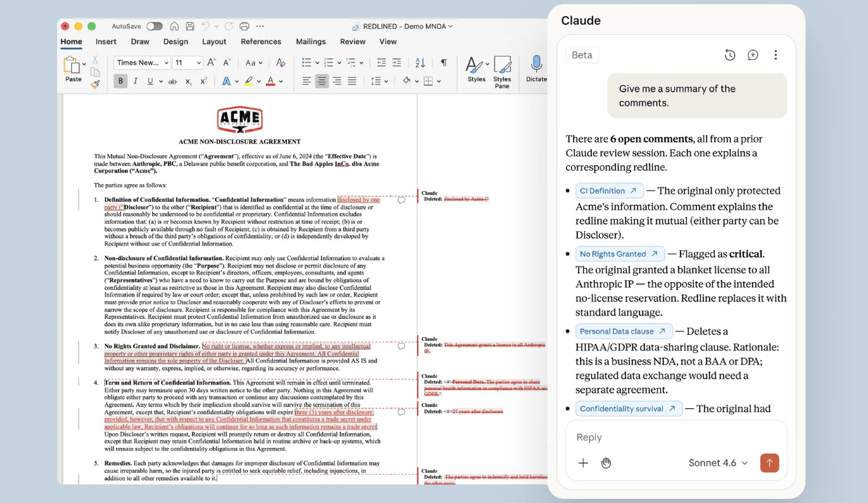Open the Sonnet 4.6 model selector

[x=718, y=463]
